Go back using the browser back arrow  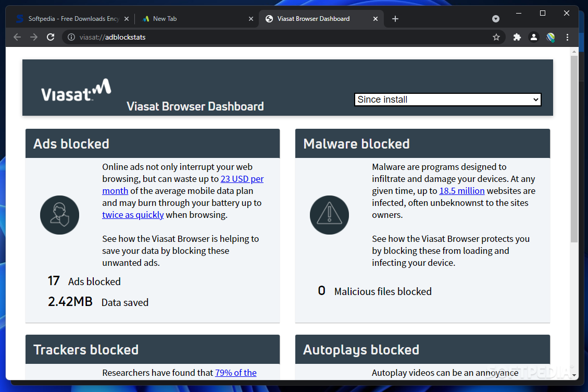(17, 37)
